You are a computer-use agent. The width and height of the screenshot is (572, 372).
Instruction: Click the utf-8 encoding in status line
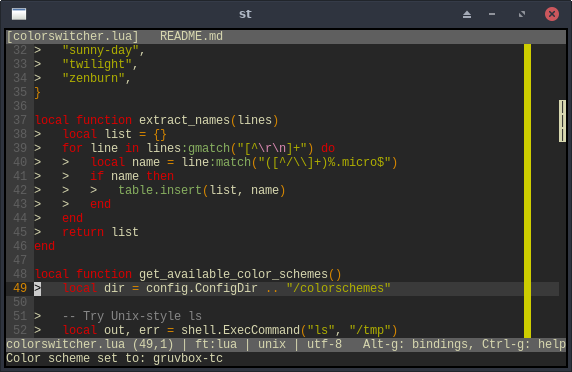coord(324,344)
